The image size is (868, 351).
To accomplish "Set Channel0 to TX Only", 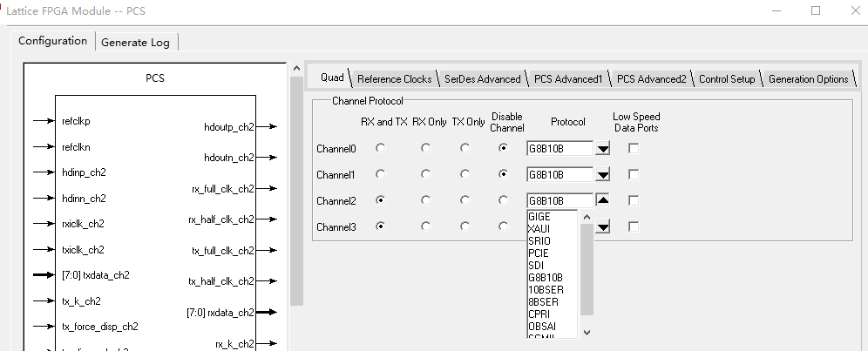I will click(465, 148).
